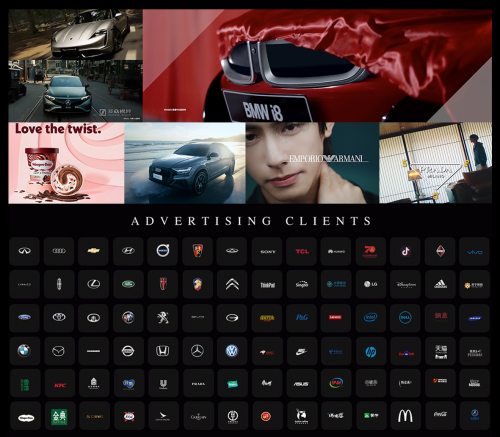
Task: Select the Huawei logo tile
Action: [336, 251]
